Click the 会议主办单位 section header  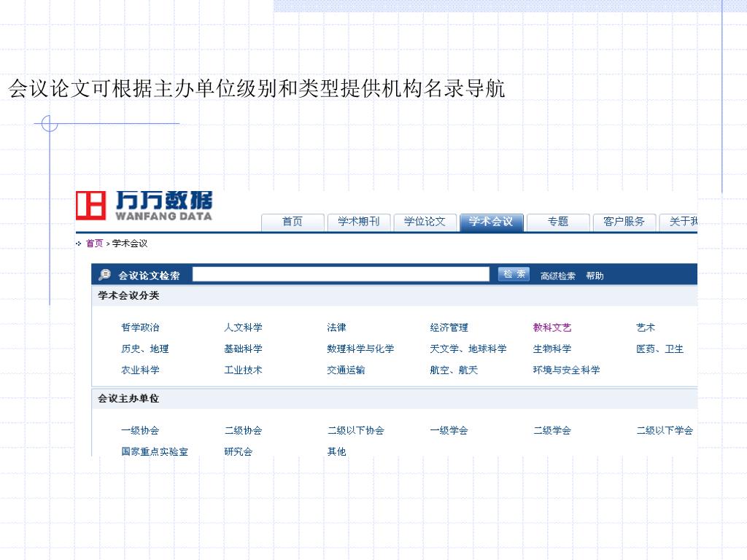[128, 399]
